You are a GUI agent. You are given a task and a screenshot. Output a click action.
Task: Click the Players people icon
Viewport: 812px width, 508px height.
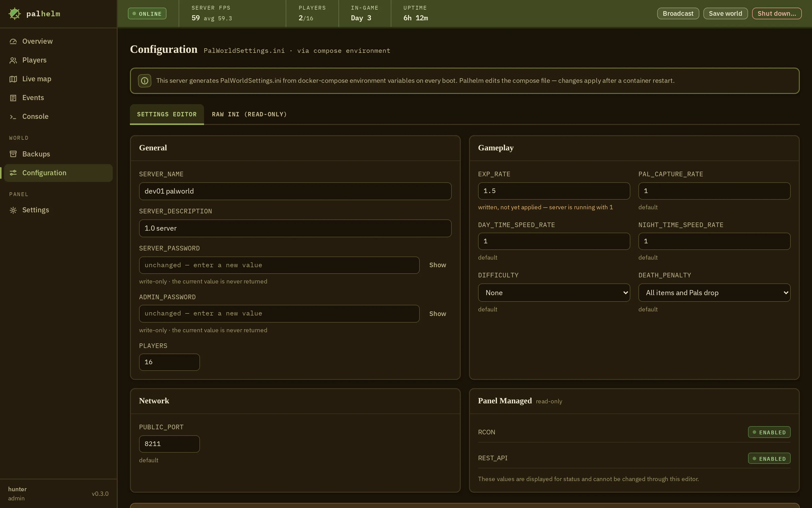point(13,60)
